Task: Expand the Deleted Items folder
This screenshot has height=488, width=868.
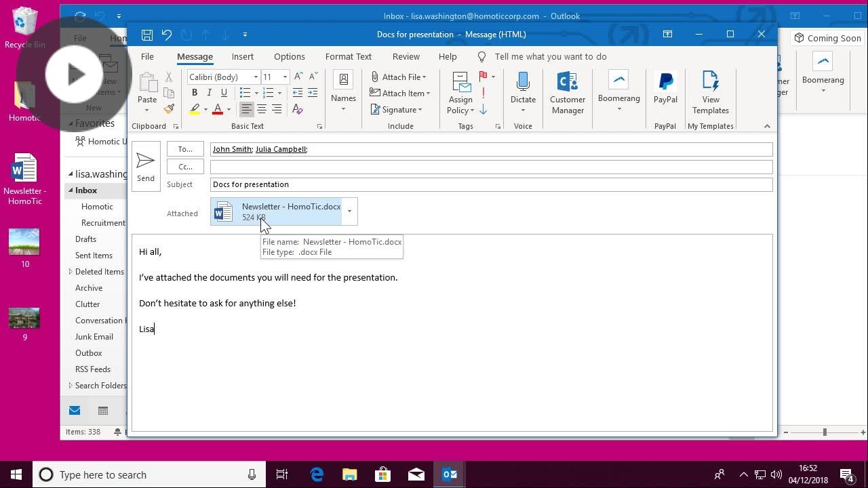Action: click(x=71, y=272)
